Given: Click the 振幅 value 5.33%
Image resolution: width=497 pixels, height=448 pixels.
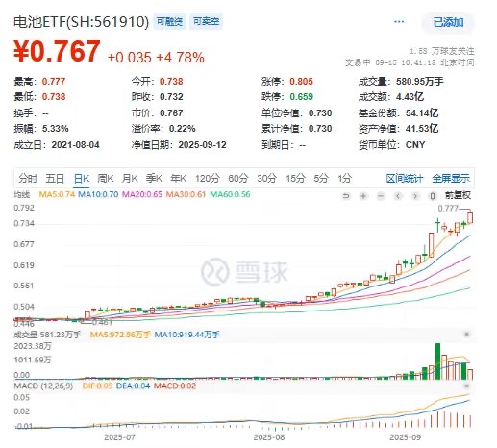Looking at the screenshot, I should pos(55,129).
